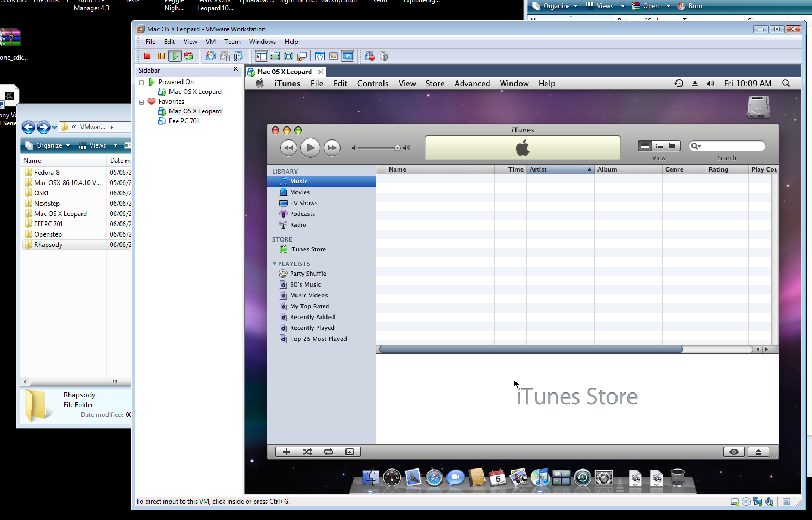Screen dimensions: 812x520
Task: Open the VM menu in VMware
Action: point(211,42)
